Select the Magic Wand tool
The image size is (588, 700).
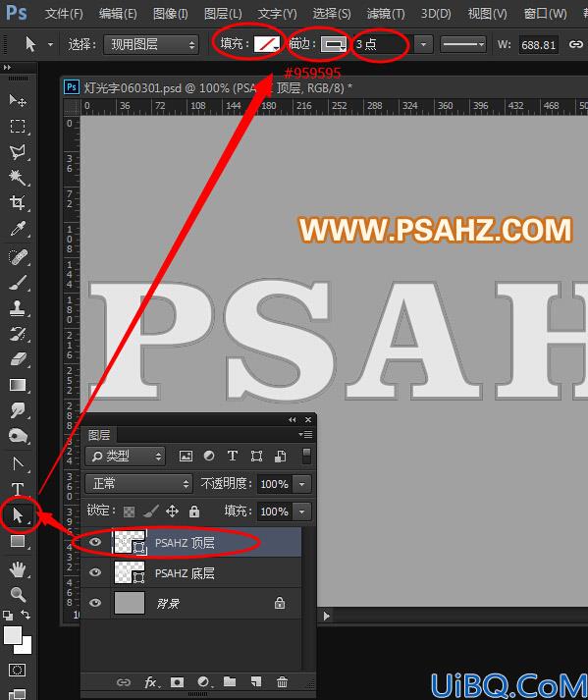point(18,178)
